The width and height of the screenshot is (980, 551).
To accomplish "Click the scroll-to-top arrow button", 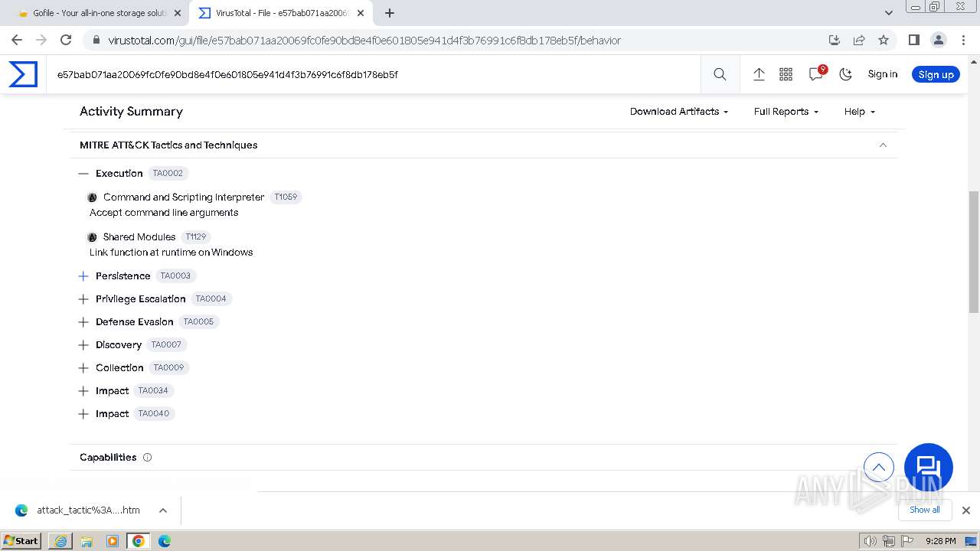I will [879, 467].
